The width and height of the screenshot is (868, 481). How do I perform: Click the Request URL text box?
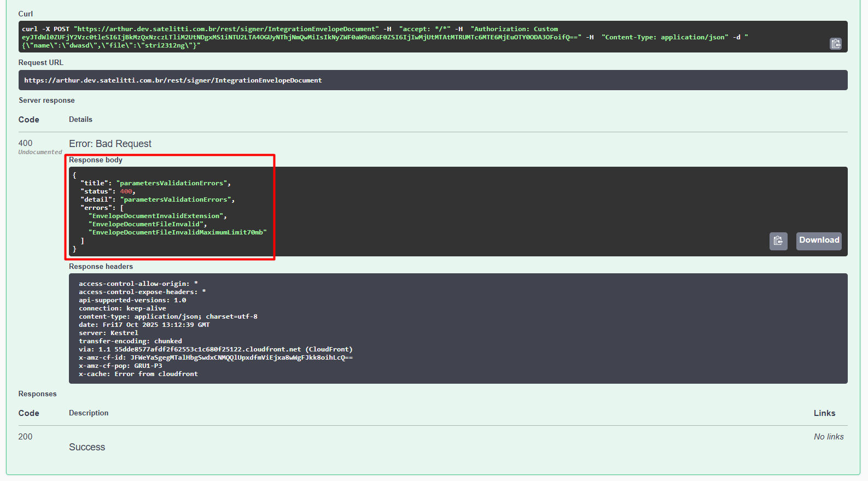432,80
